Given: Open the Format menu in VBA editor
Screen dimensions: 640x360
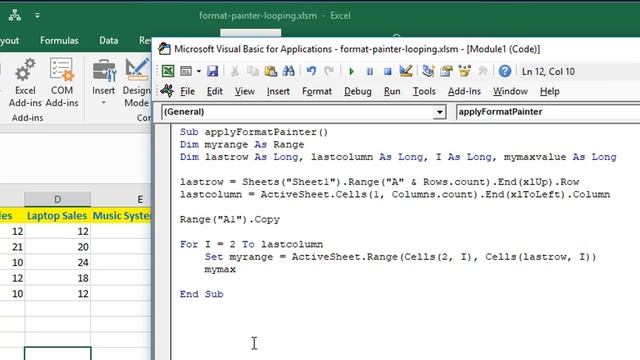Looking at the screenshot, I should (x=317, y=91).
